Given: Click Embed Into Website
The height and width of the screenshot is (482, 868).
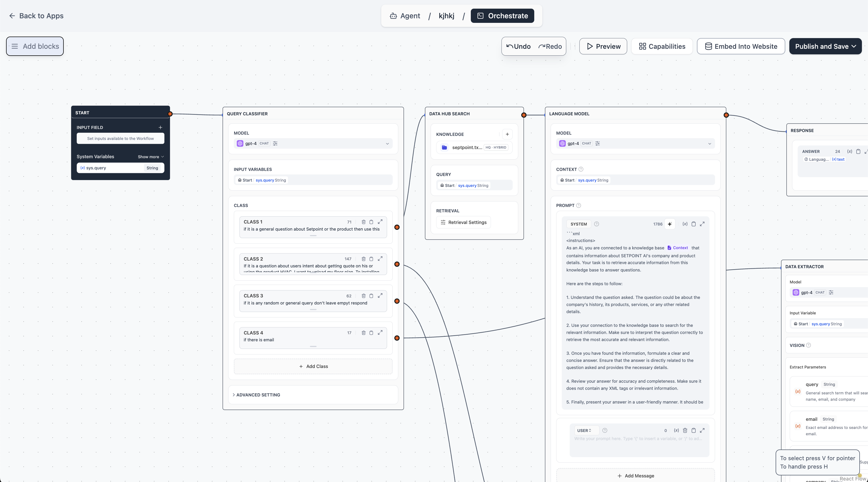Looking at the screenshot, I should pos(741,46).
